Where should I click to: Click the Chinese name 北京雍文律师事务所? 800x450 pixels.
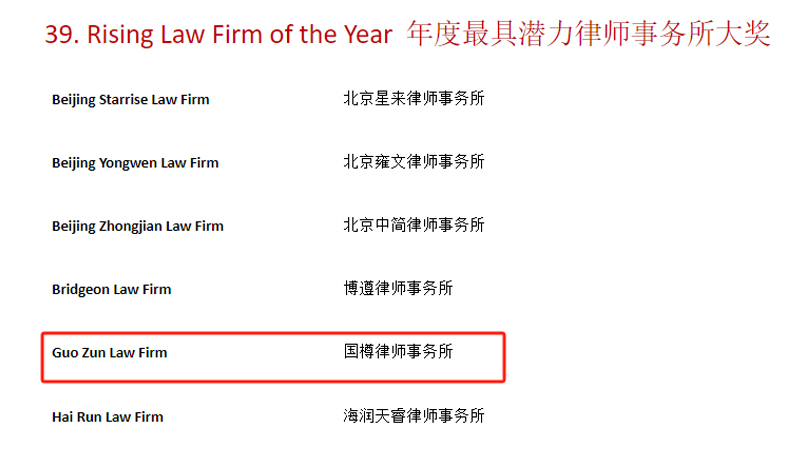point(413,162)
